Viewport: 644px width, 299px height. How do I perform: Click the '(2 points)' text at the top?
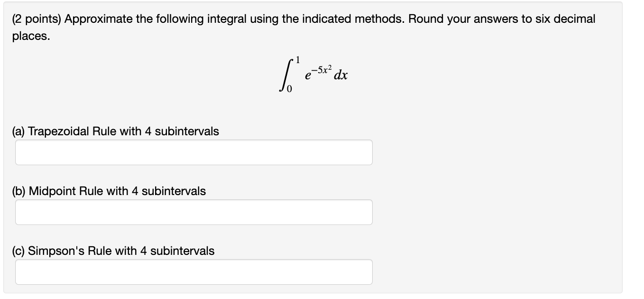pyautogui.click(x=35, y=19)
